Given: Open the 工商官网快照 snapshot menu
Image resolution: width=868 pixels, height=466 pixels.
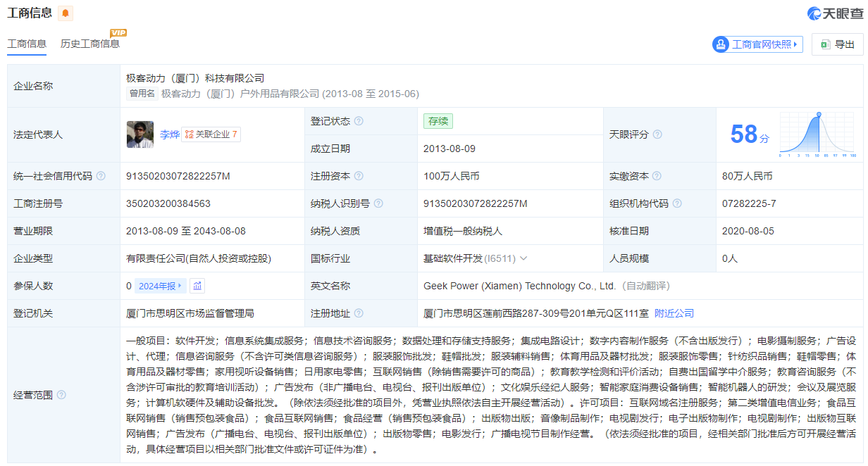Looking at the screenshot, I should tap(757, 44).
